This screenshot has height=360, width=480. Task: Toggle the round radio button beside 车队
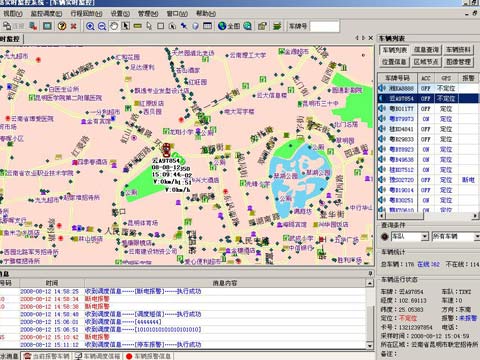(x=385, y=236)
